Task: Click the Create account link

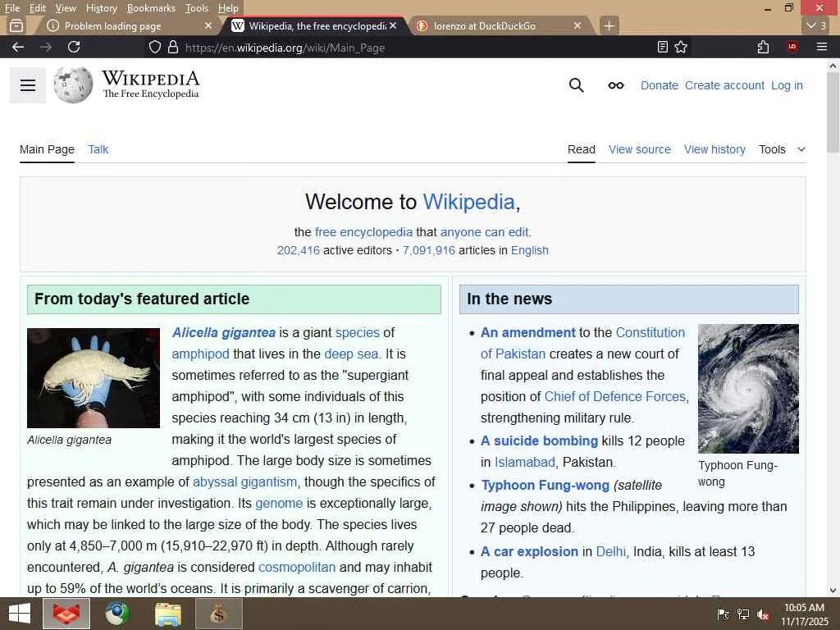Action: pos(724,85)
